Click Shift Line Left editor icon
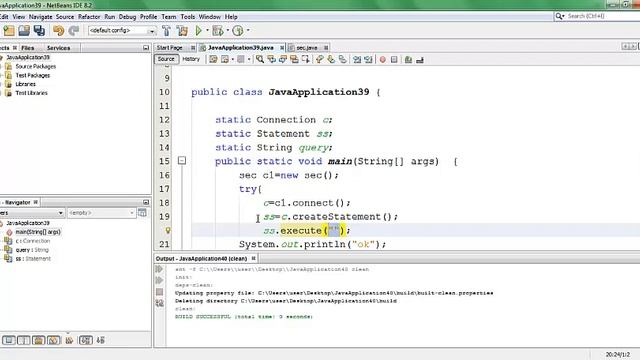This screenshot has height=360, width=640. (x=357, y=60)
